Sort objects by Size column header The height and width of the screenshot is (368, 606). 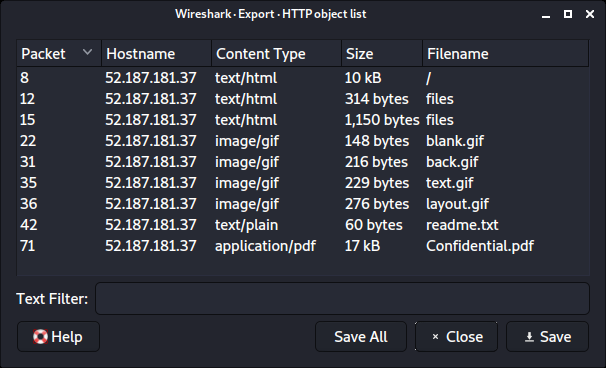click(x=382, y=53)
